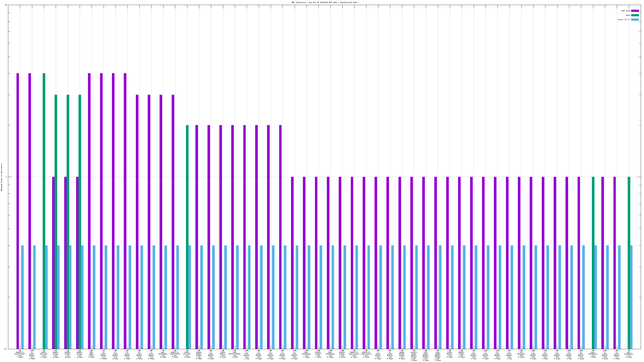Click the y-axis tick label 1
The image size is (644, 362).
(6, 177)
